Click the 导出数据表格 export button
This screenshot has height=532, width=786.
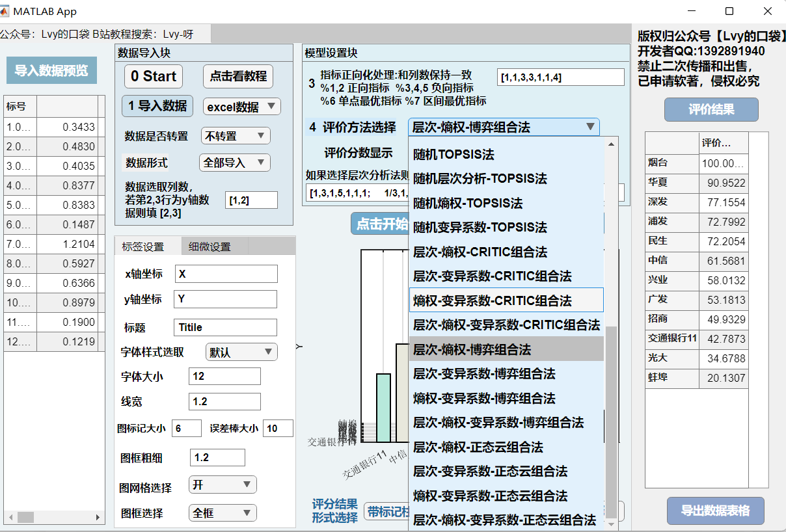715,511
